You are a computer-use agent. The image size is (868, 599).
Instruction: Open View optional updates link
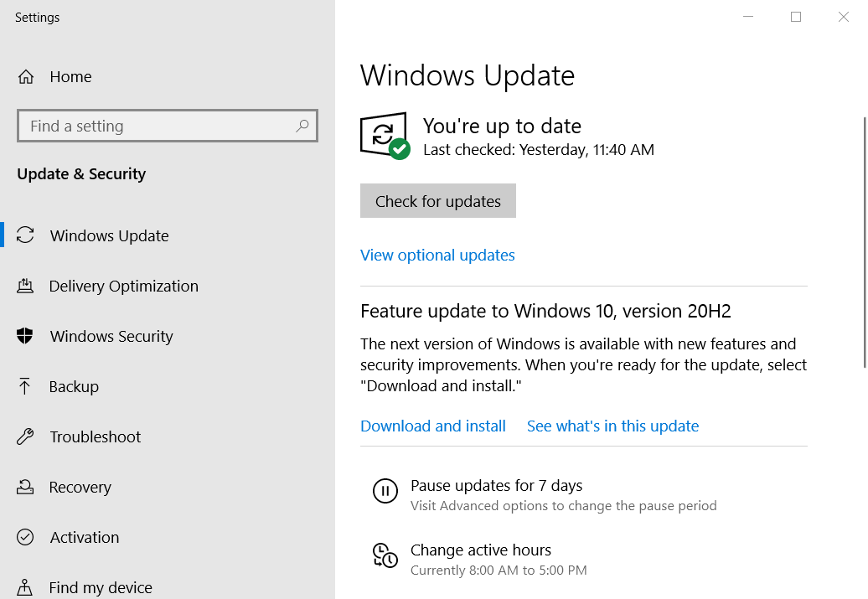click(437, 255)
